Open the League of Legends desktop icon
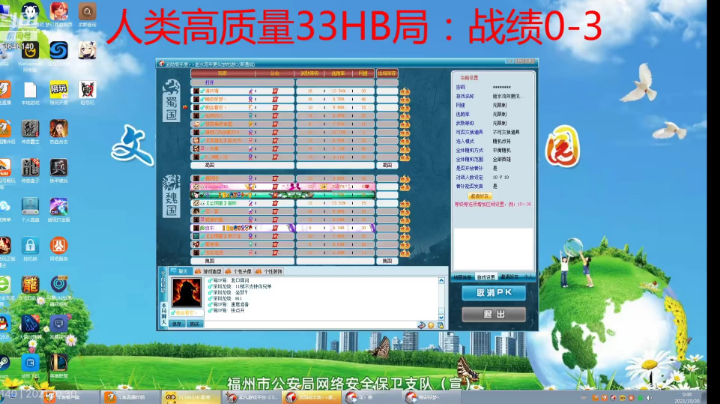The image size is (720, 404). tap(59, 363)
